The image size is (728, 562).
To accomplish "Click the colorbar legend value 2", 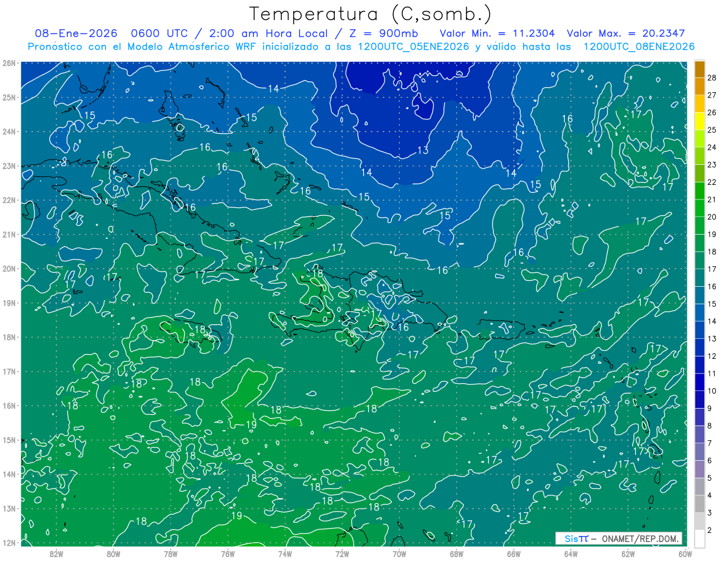I will [x=710, y=530].
